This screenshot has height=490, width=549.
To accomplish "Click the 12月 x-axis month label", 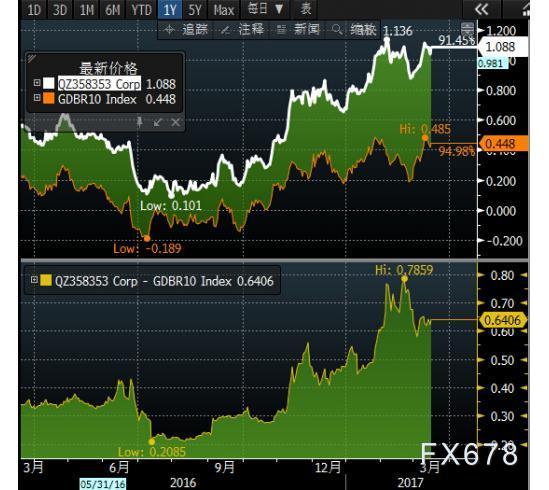I will pos(328,467).
